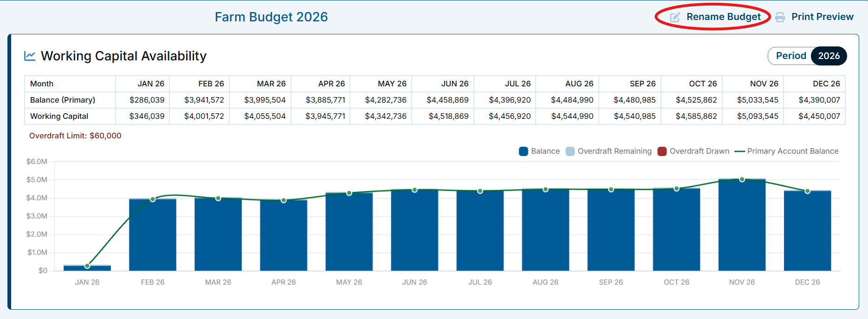Click the JAN 26 line data point
This screenshot has width=868, height=319.
point(87,266)
